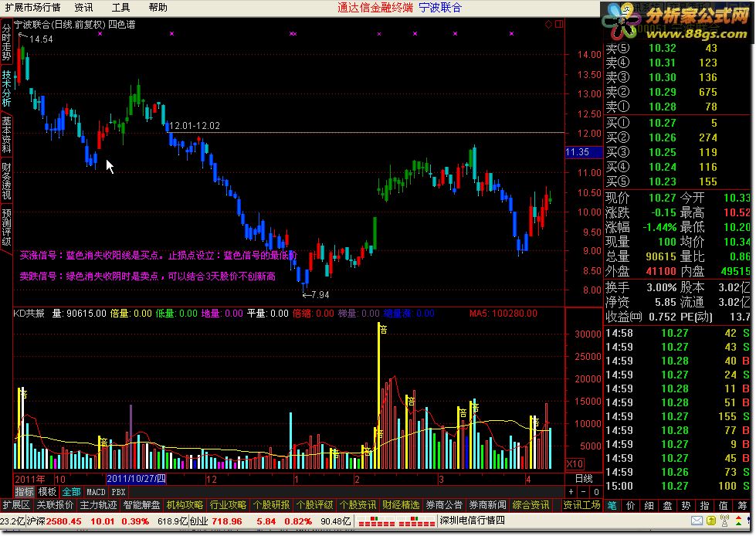Select the MACD indicator tab
756x536 pixels.
[96, 492]
